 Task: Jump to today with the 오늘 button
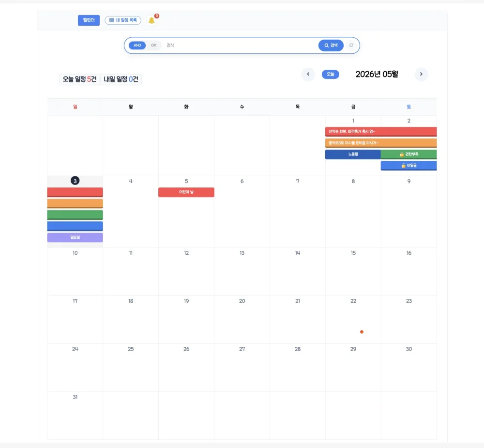(x=330, y=74)
